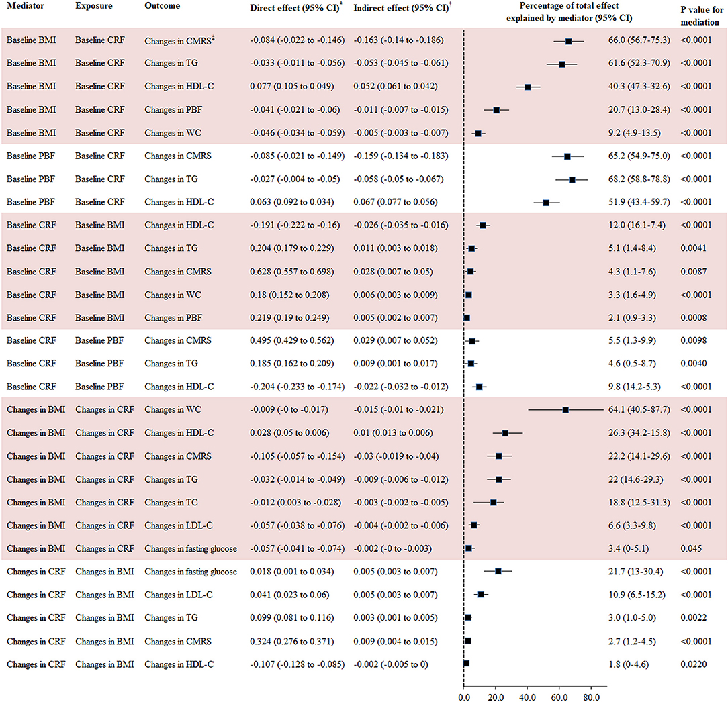Select the axis tick label "80.0"

(591, 697)
